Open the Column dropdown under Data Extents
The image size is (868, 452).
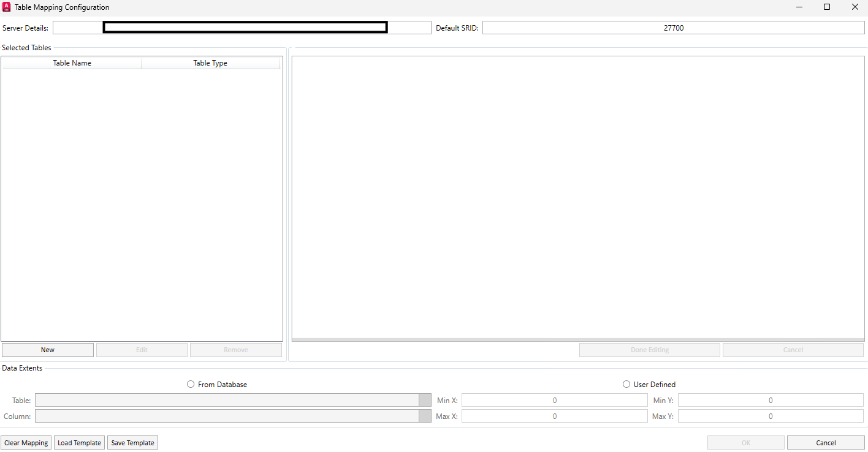point(425,415)
